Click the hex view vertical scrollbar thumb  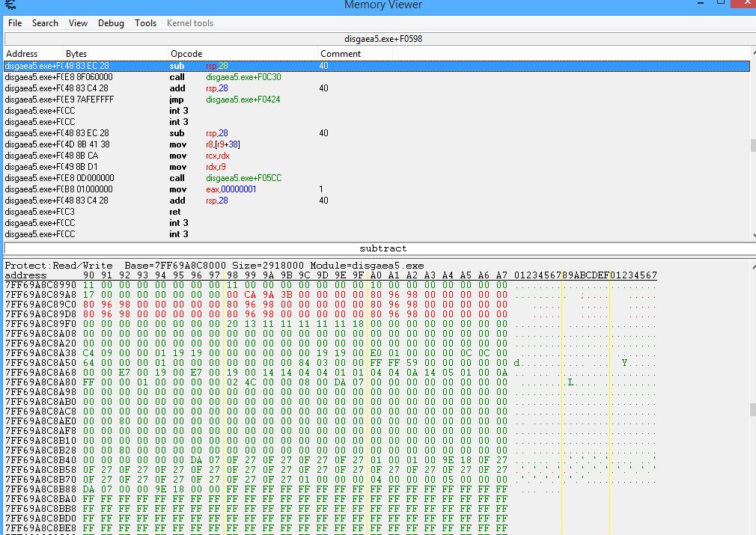[753, 410]
